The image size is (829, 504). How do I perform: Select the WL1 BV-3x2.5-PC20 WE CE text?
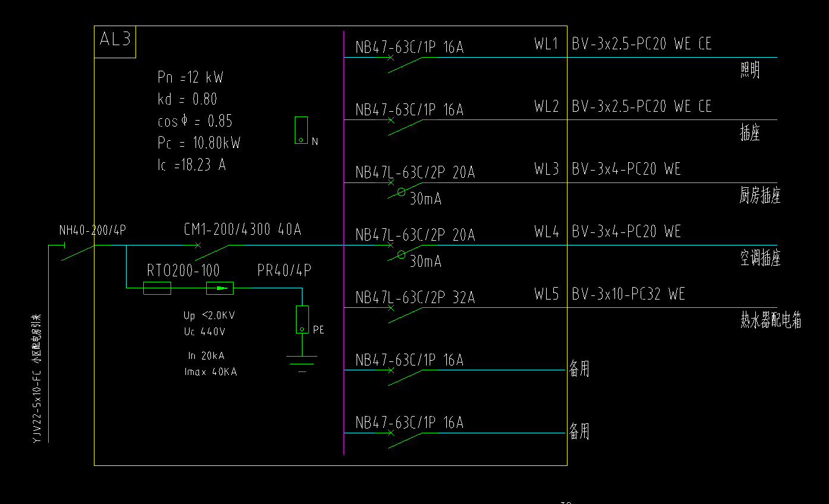pyautogui.click(x=642, y=44)
